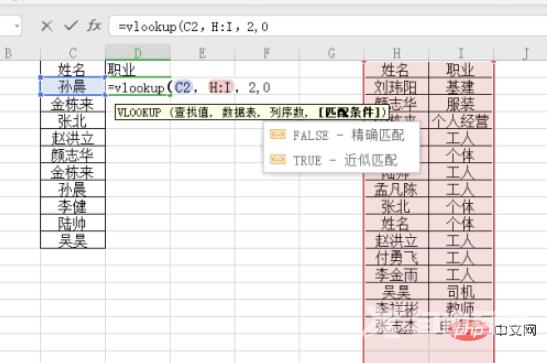
Task: Select cell 服装 in column I
Action: click(x=461, y=104)
